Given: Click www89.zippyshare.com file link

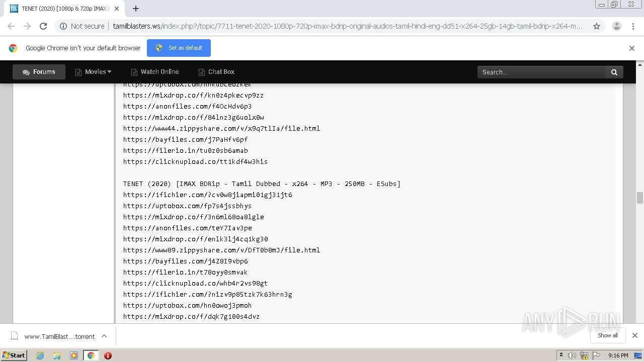Looking at the screenshot, I should [x=221, y=250].
